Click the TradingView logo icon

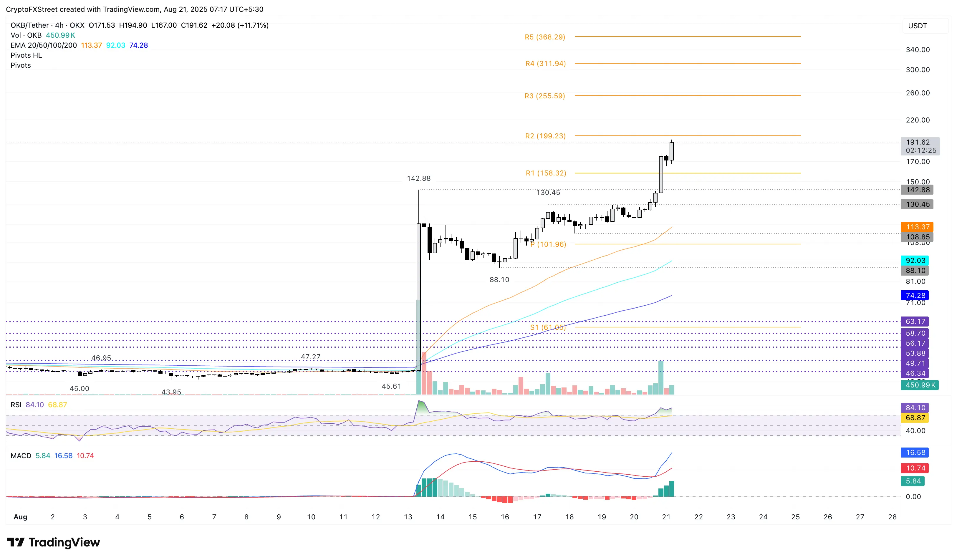16,542
